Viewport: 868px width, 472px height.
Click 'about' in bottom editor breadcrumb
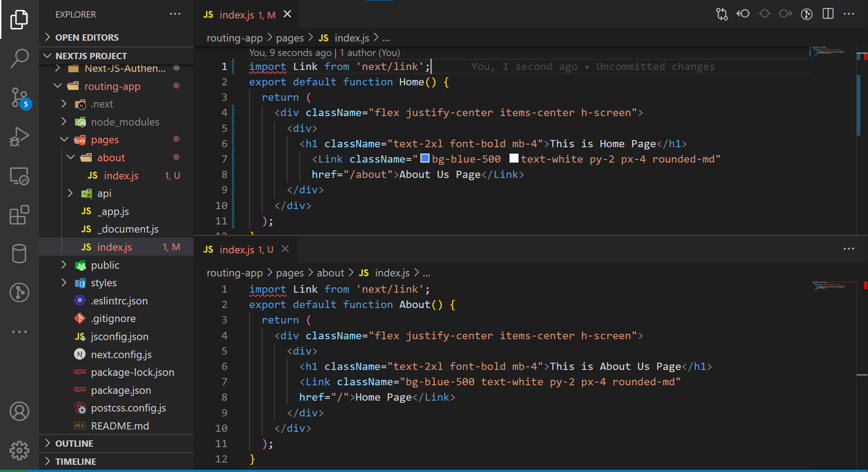330,273
